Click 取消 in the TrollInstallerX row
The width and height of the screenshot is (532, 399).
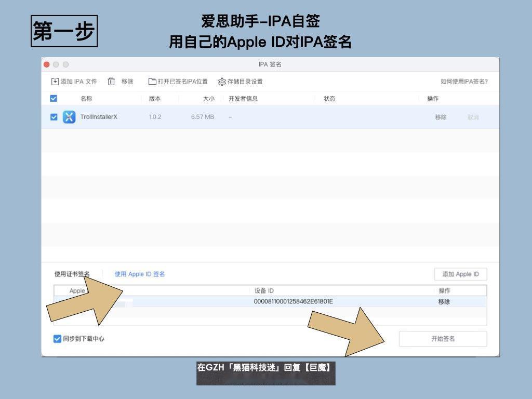click(473, 117)
